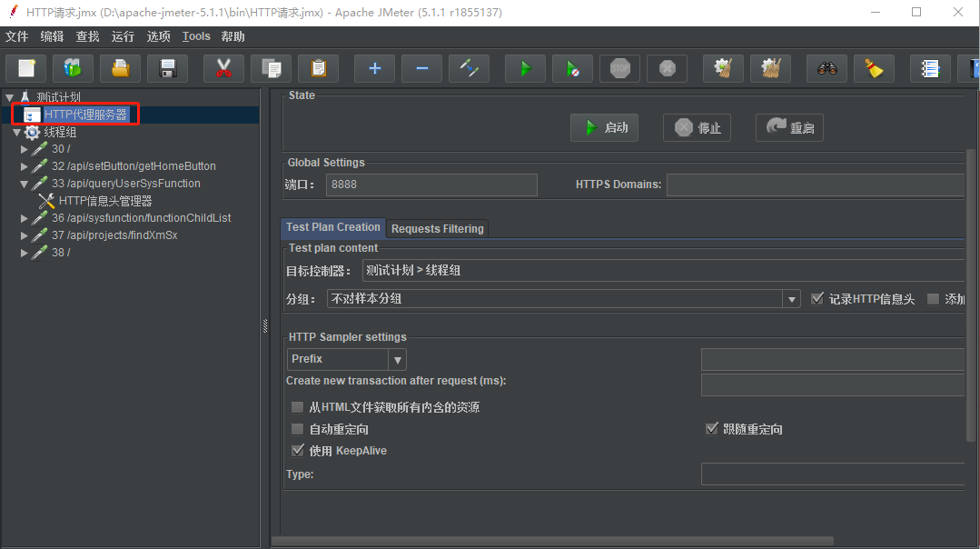
Task: Click the Reset search yellow brush icon
Action: [874, 68]
